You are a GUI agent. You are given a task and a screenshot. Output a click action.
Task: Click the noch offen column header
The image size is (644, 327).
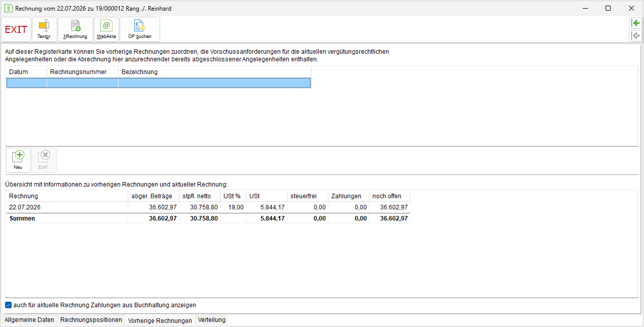[x=390, y=196]
